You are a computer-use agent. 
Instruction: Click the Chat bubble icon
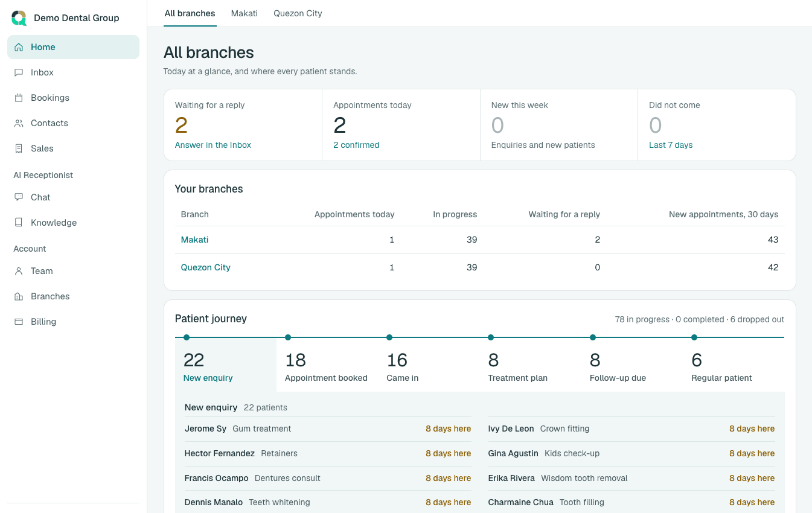(19, 197)
